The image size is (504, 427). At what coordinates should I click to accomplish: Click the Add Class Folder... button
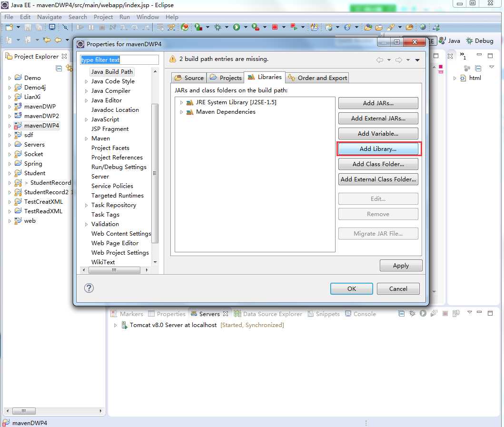[x=378, y=164]
